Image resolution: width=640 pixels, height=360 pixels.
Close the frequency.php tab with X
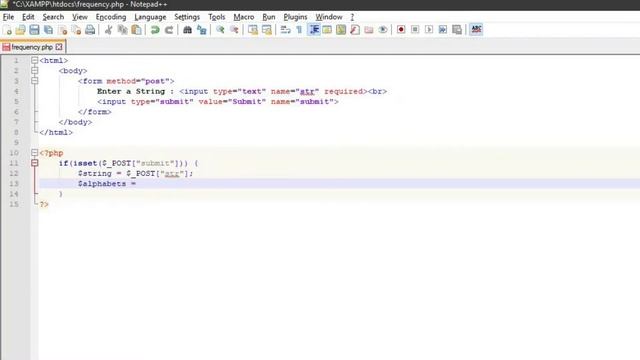click(59, 47)
